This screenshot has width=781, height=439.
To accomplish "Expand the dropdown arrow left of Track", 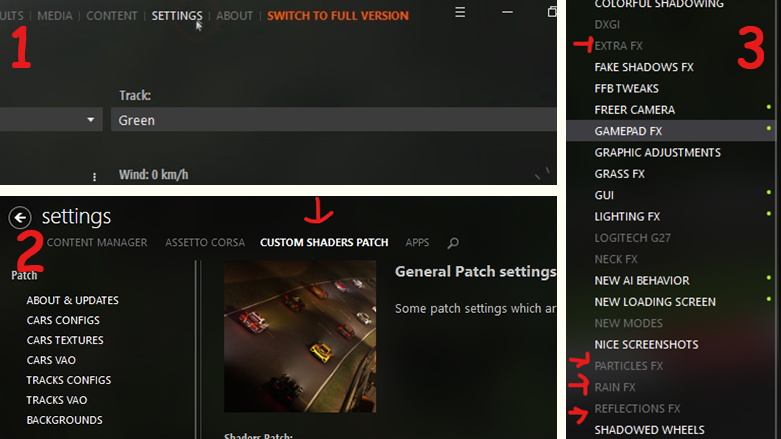I will click(90, 120).
